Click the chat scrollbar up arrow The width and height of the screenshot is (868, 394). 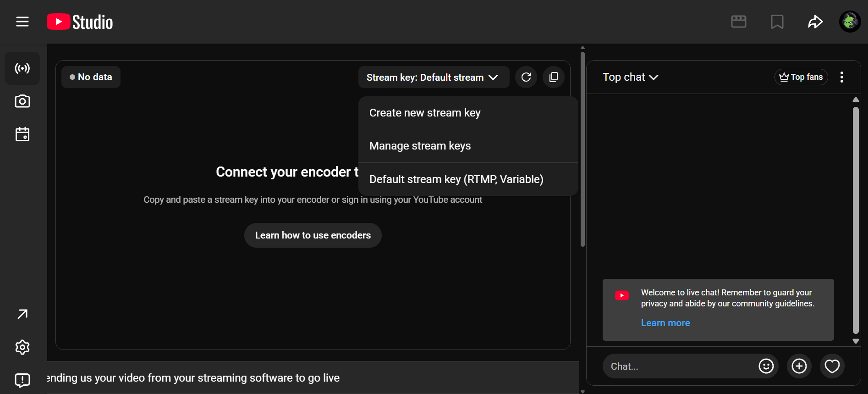(x=855, y=100)
